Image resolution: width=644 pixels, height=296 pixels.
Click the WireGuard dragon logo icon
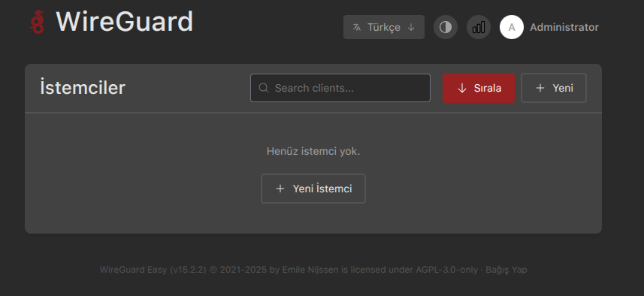click(x=38, y=23)
